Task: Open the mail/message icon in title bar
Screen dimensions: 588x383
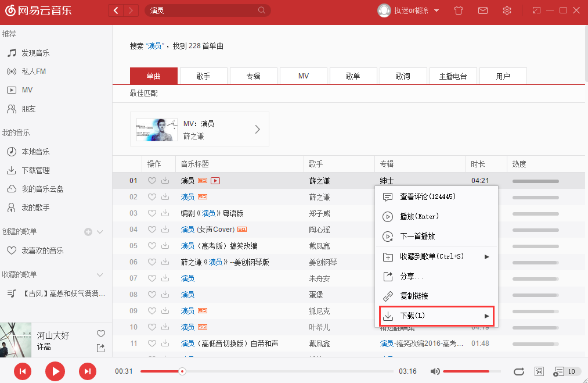Action: [x=482, y=10]
